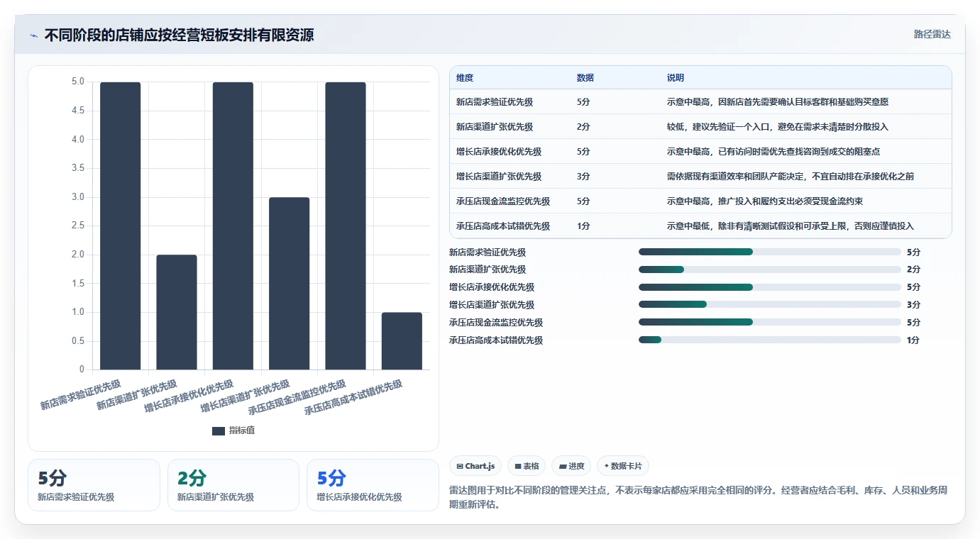Click the 5.0 tick on the y-axis
980x539 pixels.
coord(78,82)
